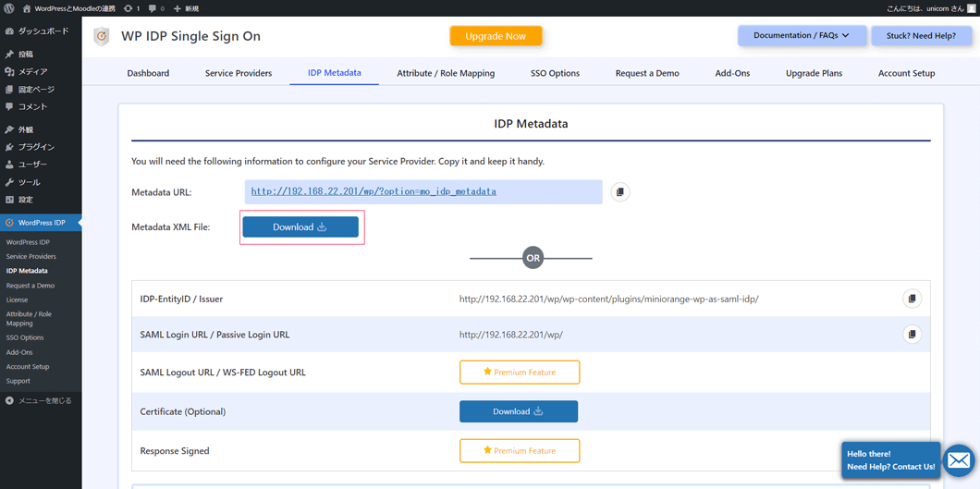Open Attribute / Role Mapping sidebar submenu
Screen dimensions: 980x489
pos(29,319)
